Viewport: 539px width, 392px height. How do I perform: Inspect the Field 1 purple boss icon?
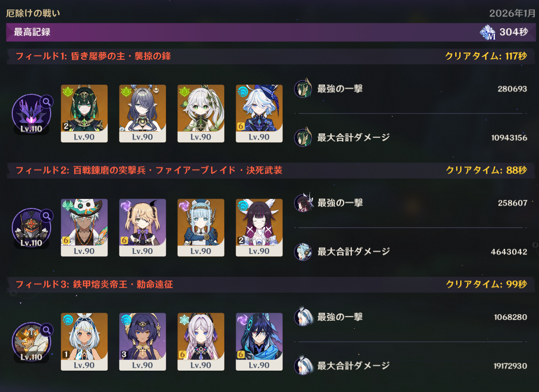pos(31,114)
